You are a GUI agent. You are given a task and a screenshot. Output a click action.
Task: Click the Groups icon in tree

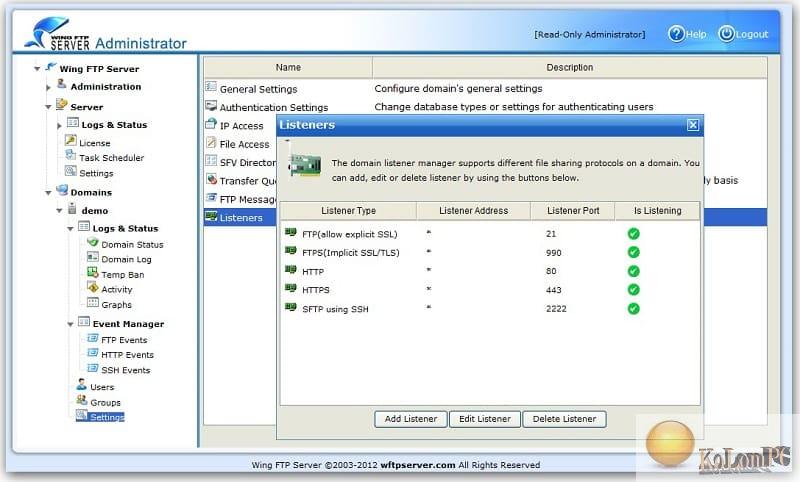click(82, 400)
